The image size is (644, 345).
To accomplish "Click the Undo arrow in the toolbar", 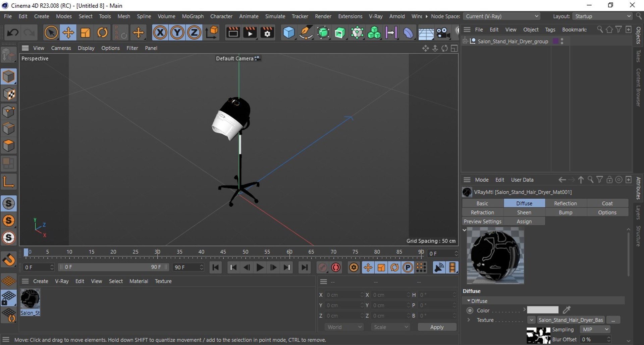I will pyautogui.click(x=13, y=33).
